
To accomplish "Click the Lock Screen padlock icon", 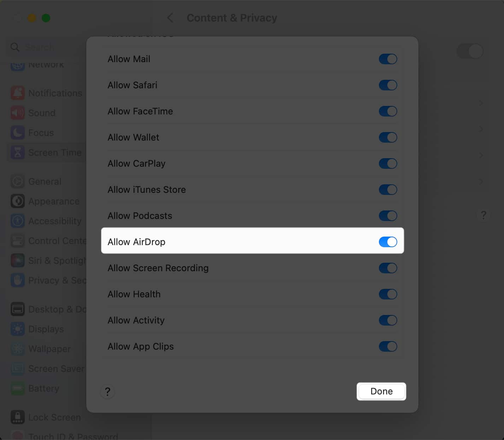I will 18,417.
